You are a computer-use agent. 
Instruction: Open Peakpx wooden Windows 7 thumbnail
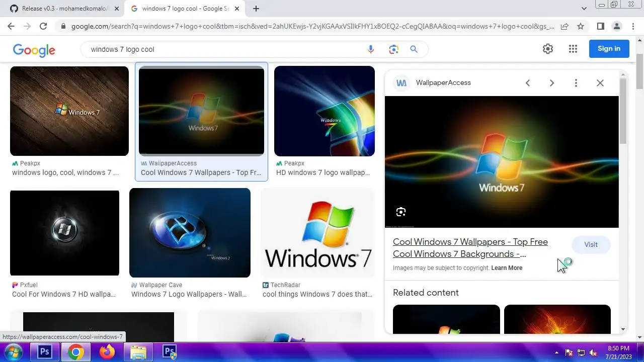pos(69,111)
